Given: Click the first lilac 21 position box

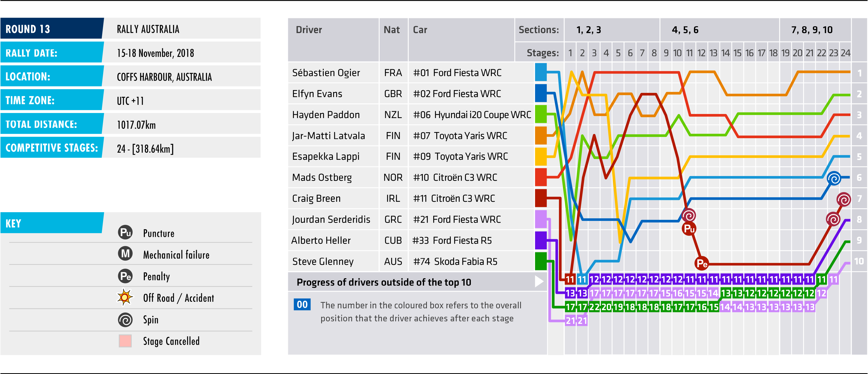Looking at the screenshot, I should point(570,321).
